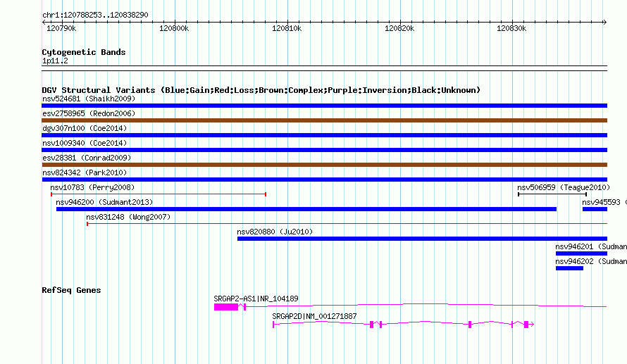Viewport: 627px width, 364px height.
Task: Click the nsv524681 (Shaikh2009) blue gain bar
Action: tap(324, 106)
